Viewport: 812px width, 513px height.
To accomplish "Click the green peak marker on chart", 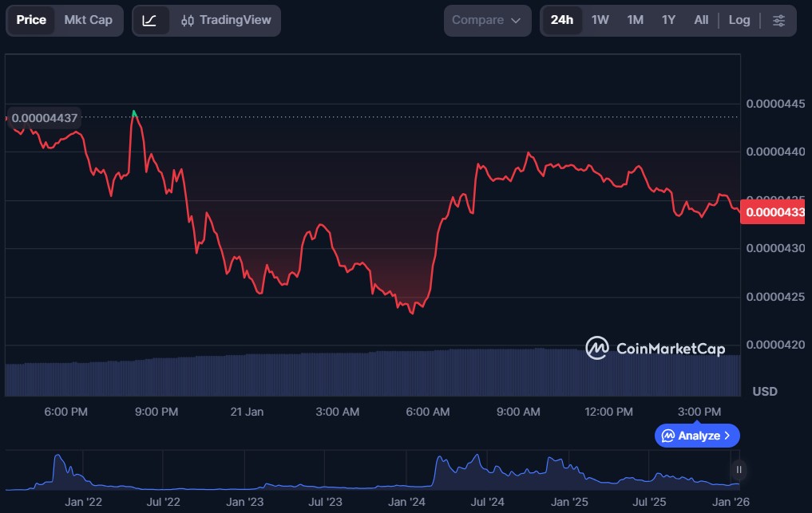I will click(x=133, y=113).
